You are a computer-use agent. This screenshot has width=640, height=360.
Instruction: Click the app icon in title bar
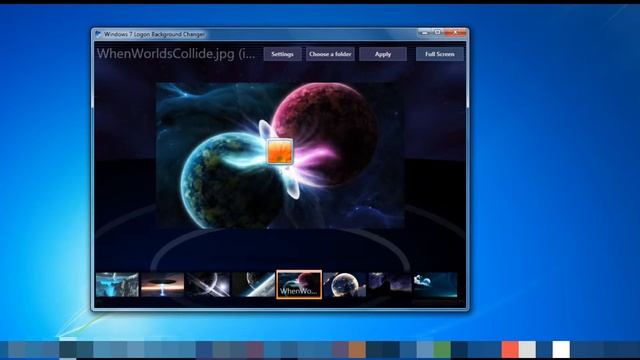click(x=98, y=34)
